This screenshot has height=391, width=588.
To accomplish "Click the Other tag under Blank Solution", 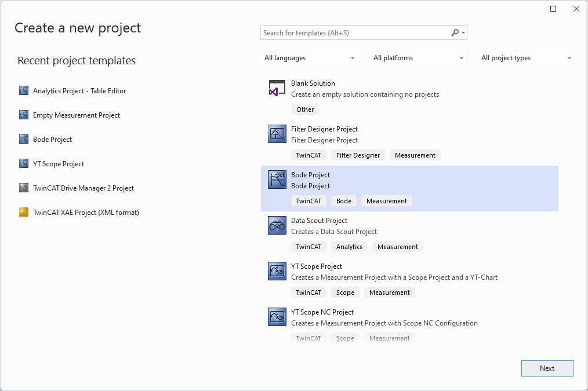I will [305, 109].
